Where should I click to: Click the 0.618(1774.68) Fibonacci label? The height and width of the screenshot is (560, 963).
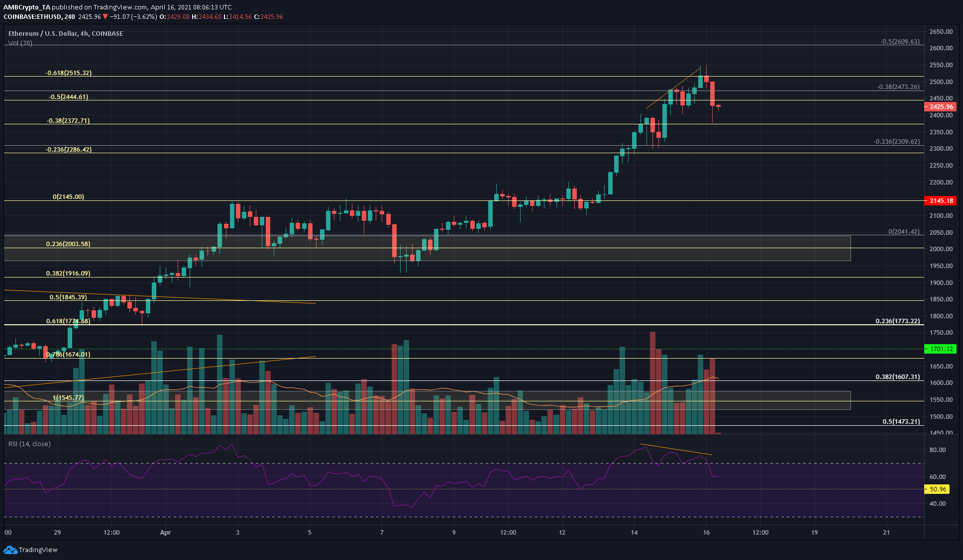click(68, 321)
